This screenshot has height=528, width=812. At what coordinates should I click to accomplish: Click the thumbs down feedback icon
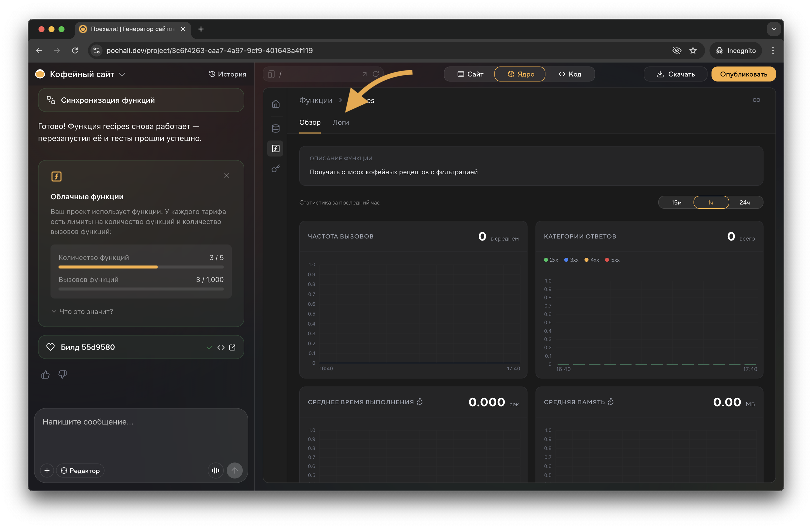coord(62,374)
